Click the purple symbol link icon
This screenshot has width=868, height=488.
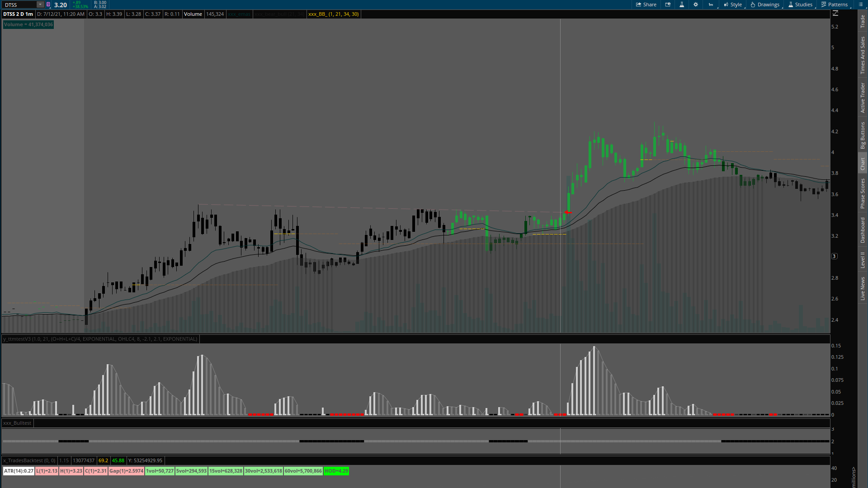click(x=48, y=5)
